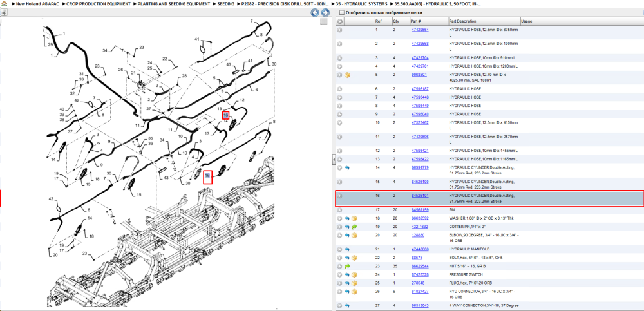Click package icon on BOLT,Hex row
This screenshot has width=644, height=311.
point(354,258)
